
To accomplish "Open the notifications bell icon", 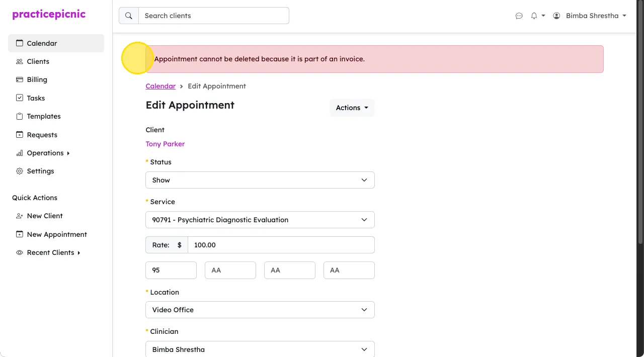I will (534, 16).
